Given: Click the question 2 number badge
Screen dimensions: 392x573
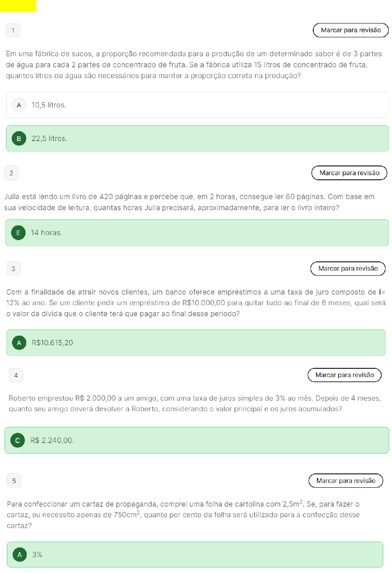Looking at the screenshot, I should click(x=12, y=173).
